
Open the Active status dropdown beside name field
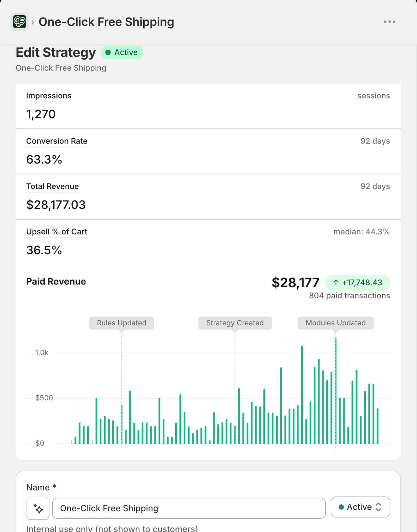point(360,507)
